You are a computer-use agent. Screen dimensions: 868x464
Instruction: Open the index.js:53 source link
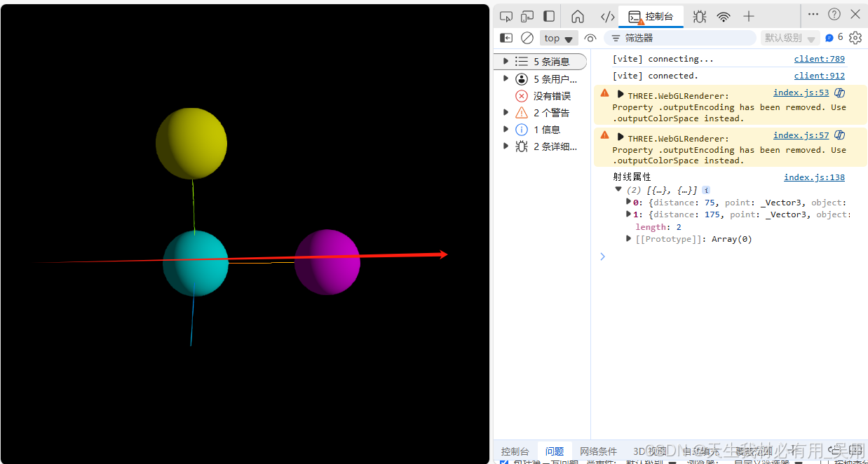tap(801, 93)
